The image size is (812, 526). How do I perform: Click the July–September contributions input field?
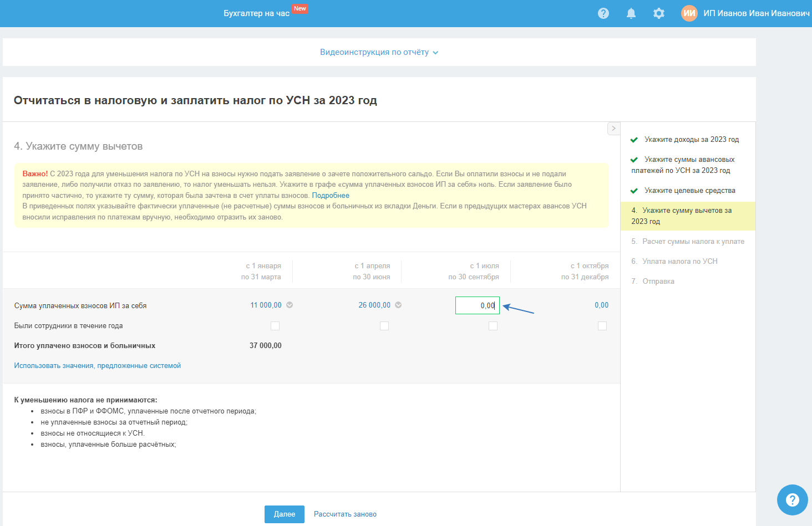click(478, 305)
